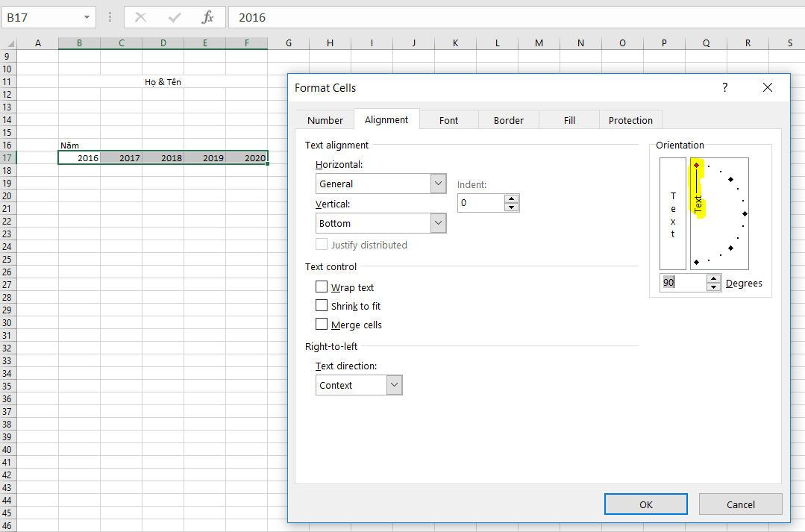Image resolution: width=805 pixels, height=532 pixels.
Task: Enable the Shrink to fit checkbox
Action: 322,305
